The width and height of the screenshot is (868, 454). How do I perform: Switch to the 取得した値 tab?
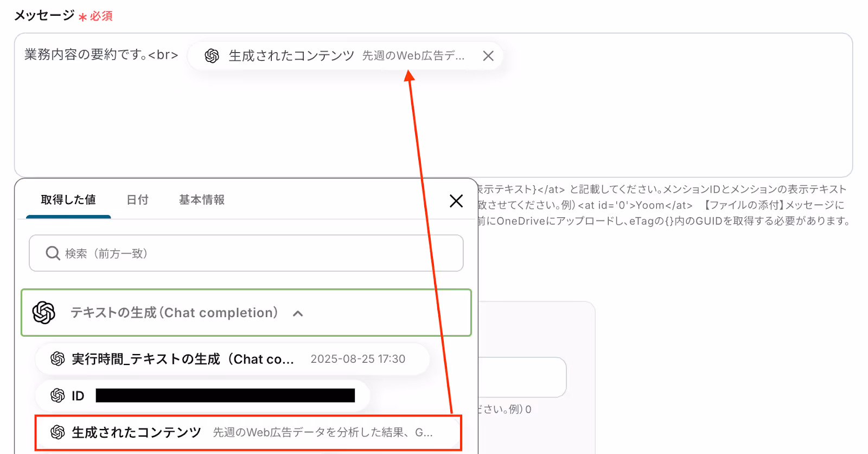(x=68, y=200)
